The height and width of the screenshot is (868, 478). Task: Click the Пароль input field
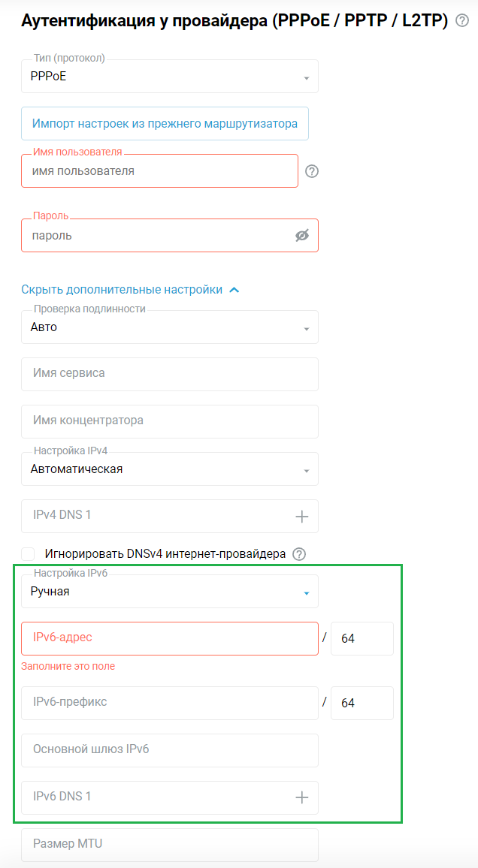click(150, 235)
